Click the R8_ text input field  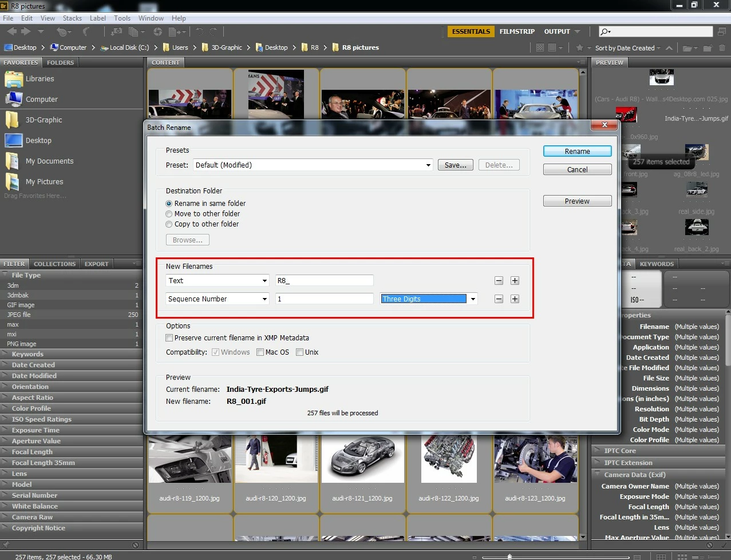coord(324,280)
